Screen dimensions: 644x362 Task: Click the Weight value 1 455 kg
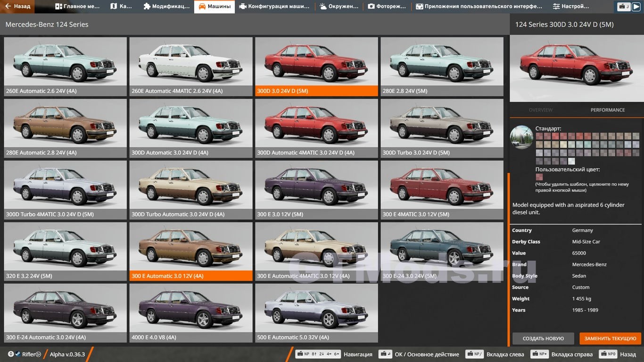(x=582, y=298)
